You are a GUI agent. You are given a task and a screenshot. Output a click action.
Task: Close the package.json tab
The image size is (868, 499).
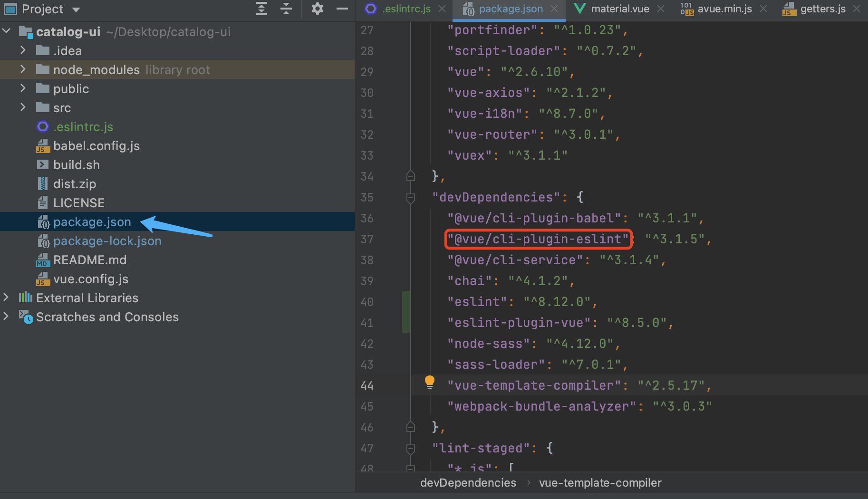[554, 9]
